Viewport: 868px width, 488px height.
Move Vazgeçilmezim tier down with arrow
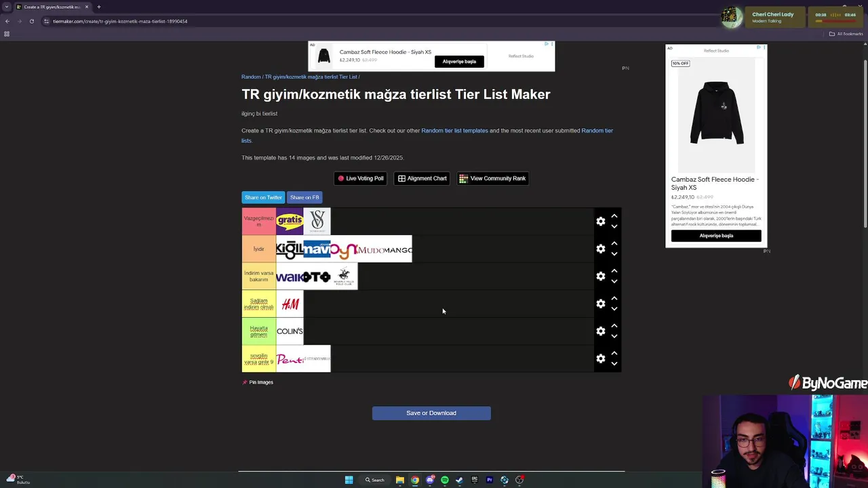pyautogui.click(x=614, y=226)
